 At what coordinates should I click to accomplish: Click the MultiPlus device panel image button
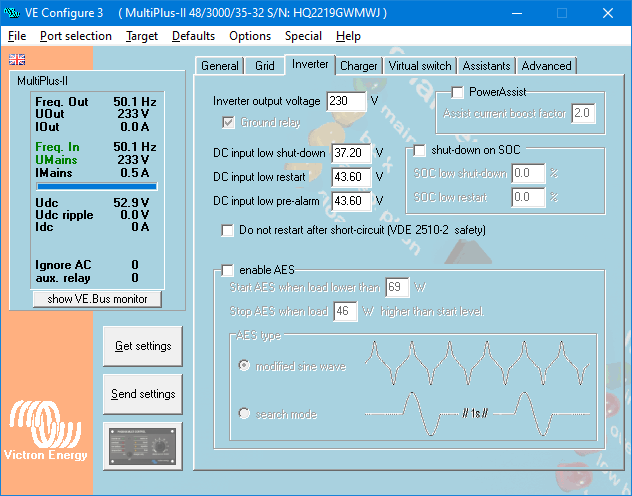pos(143,445)
